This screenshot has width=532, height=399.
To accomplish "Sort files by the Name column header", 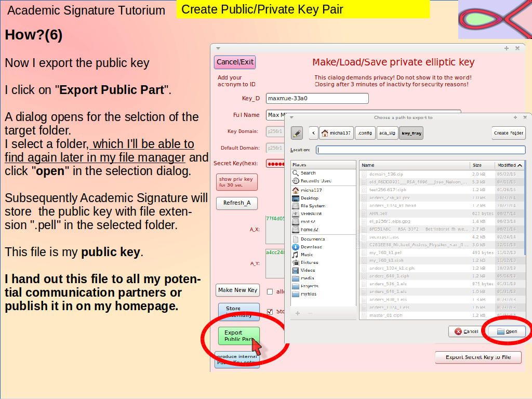I will 415,165.
